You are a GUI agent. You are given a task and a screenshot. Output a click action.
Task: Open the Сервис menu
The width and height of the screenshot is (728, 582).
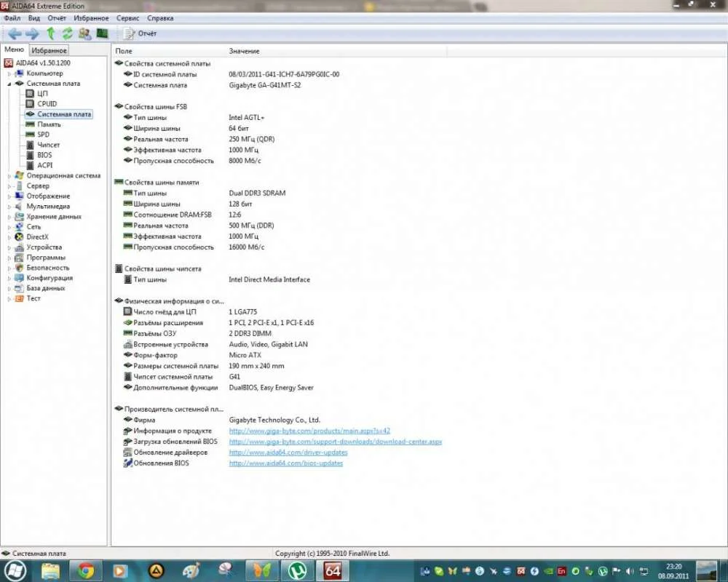pyautogui.click(x=127, y=18)
